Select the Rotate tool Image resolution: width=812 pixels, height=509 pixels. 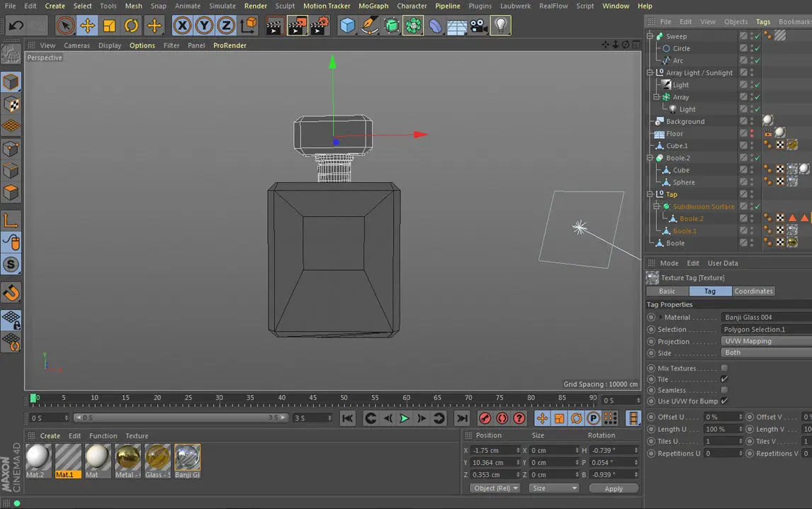pos(131,26)
